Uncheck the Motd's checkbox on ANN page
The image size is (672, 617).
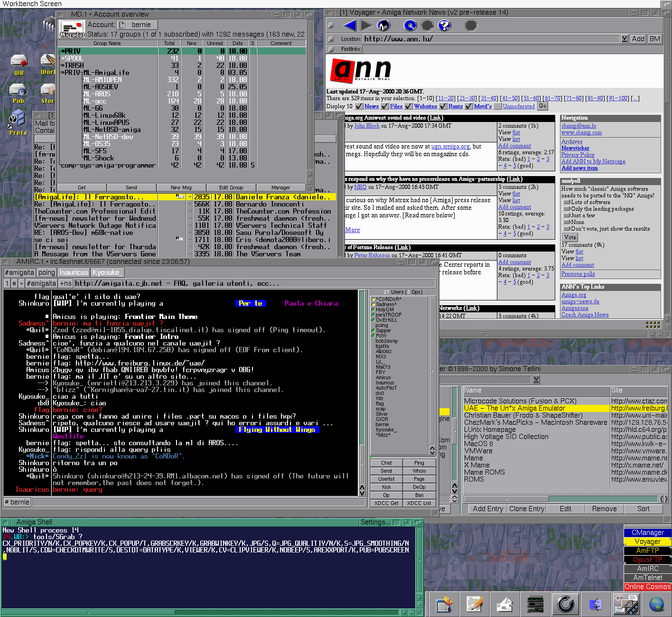pos(469,106)
